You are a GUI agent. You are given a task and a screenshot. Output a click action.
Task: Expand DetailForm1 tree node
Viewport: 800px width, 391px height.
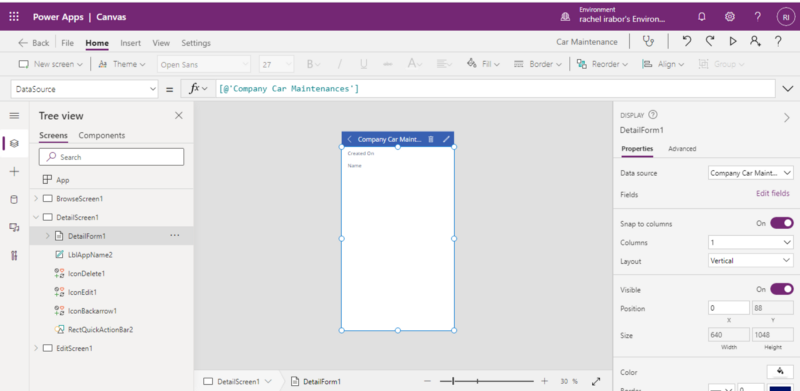tap(47, 236)
